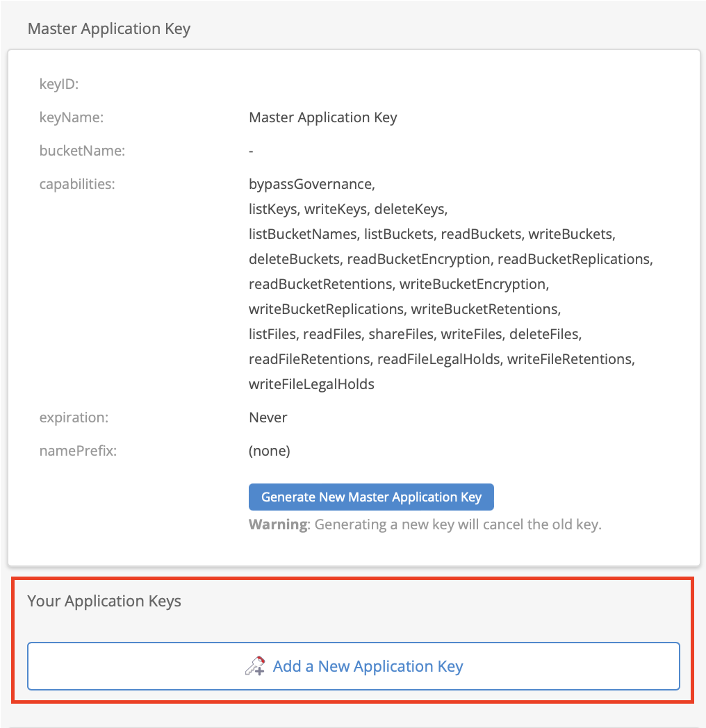Click the bold Warning text below the button
The height and width of the screenshot is (728, 706).
click(278, 524)
